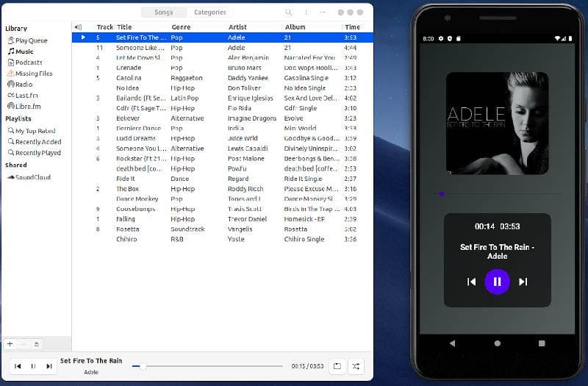Toggle repeat mode in Rhythmbox
The width and height of the screenshot is (588, 386).
(x=337, y=366)
